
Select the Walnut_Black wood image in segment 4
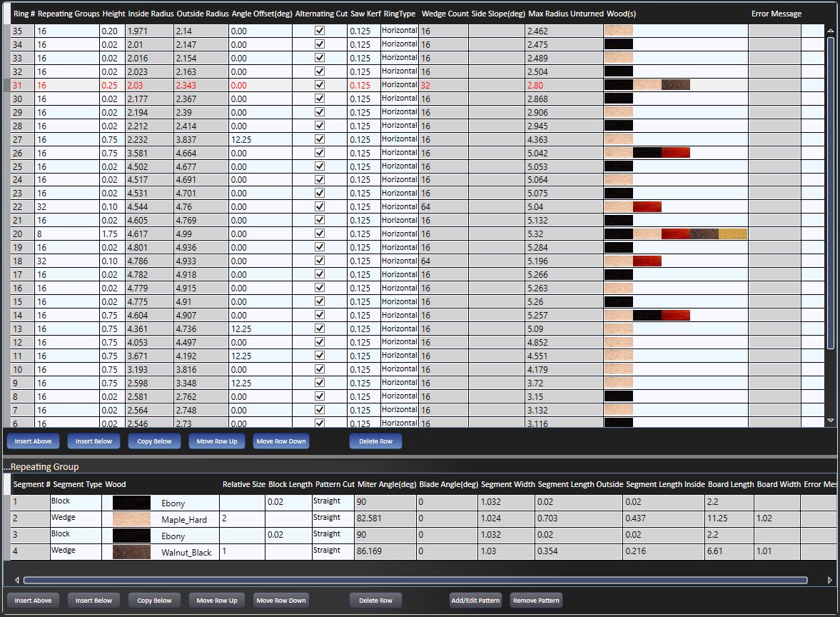click(131, 552)
